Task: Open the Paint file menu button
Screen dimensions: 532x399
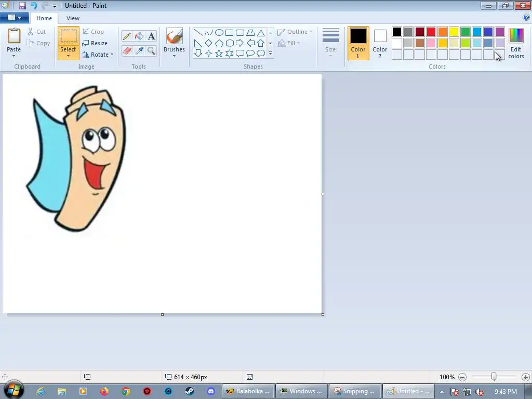Action: point(14,18)
